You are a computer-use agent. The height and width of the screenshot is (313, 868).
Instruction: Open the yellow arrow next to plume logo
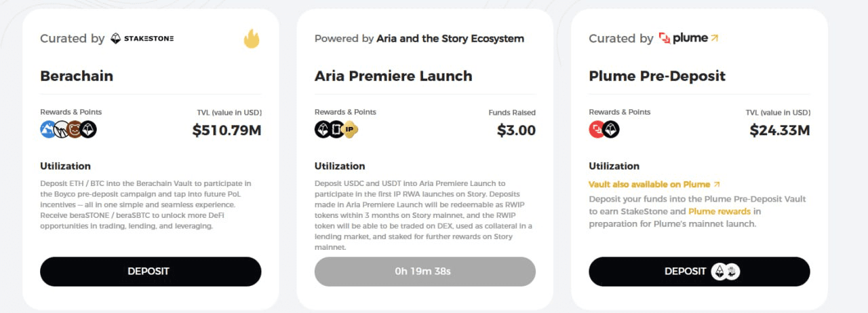pyautogui.click(x=714, y=39)
